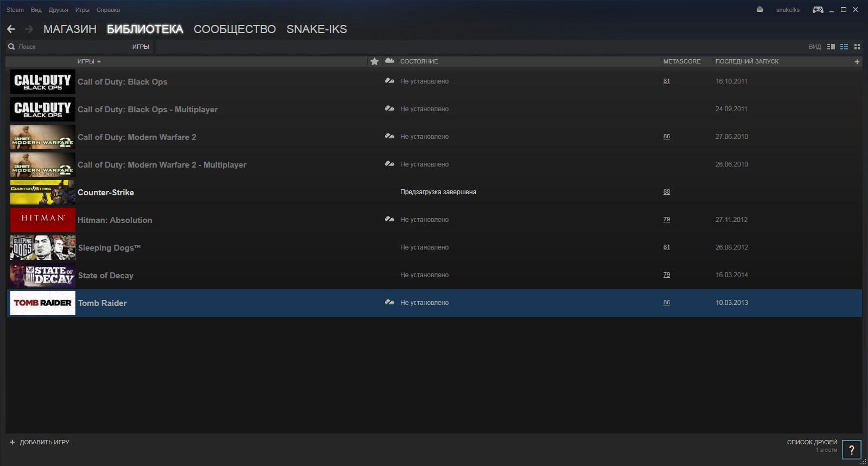Screen dimensions: 868x466
Task: Open metascore 88 link for Counter-Strike
Action: 667,191
